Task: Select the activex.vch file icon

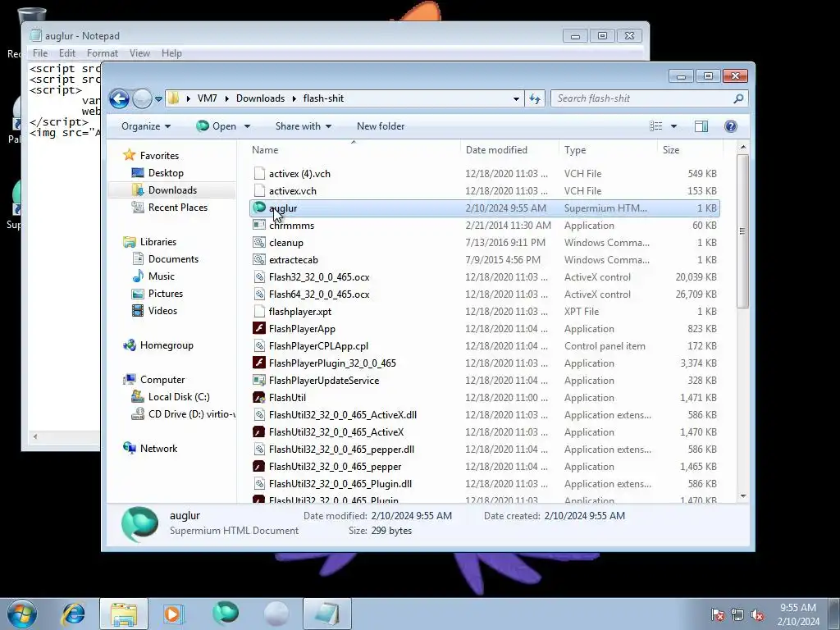Action: (259, 190)
